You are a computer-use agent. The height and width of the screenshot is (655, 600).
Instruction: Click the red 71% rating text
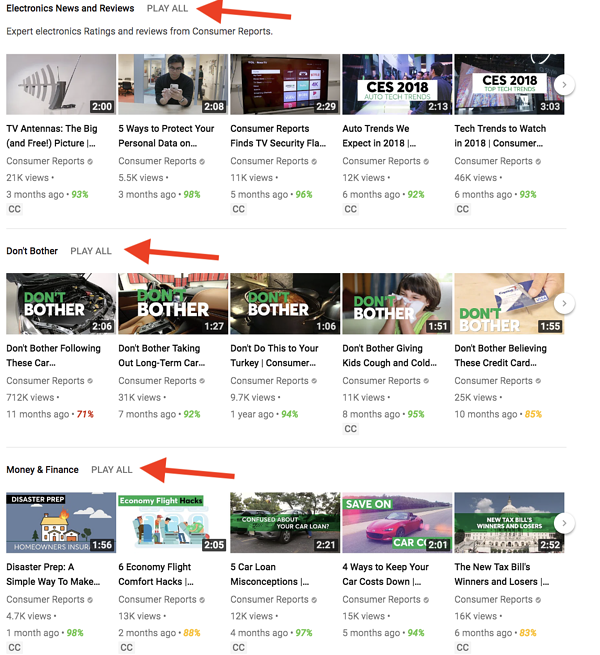click(x=85, y=414)
